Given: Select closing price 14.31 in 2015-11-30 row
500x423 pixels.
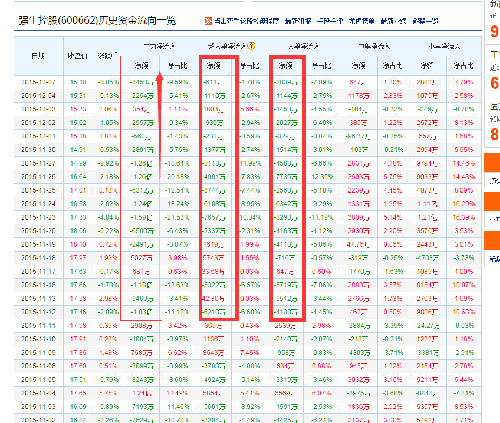Looking at the screenshot, I should click(x=78, y=150).
